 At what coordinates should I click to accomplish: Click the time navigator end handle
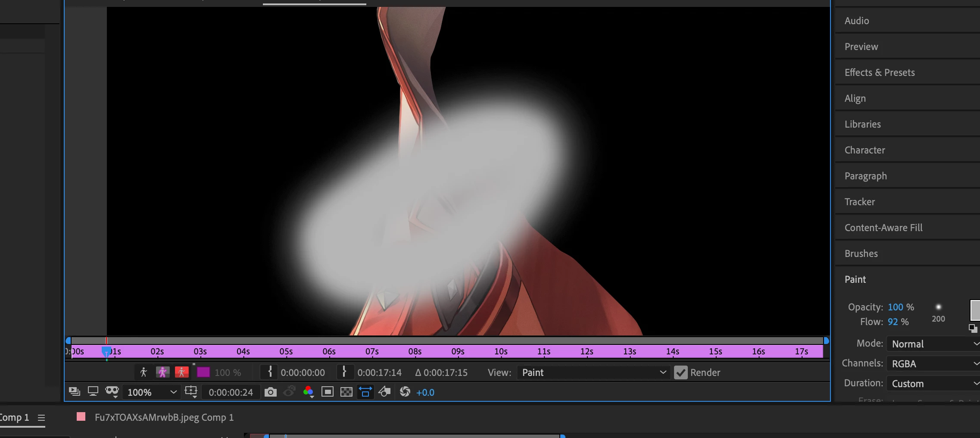826,341
